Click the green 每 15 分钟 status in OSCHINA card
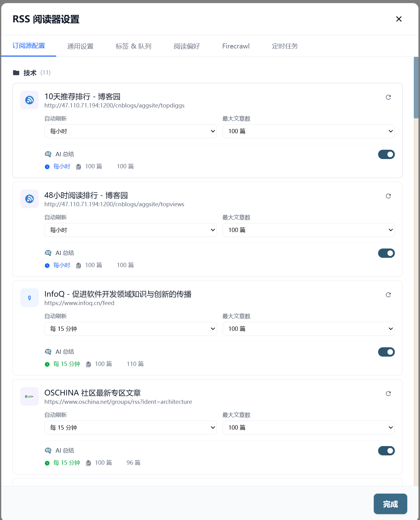This screenshot has height=520, width=420. (x=67, y=463)
